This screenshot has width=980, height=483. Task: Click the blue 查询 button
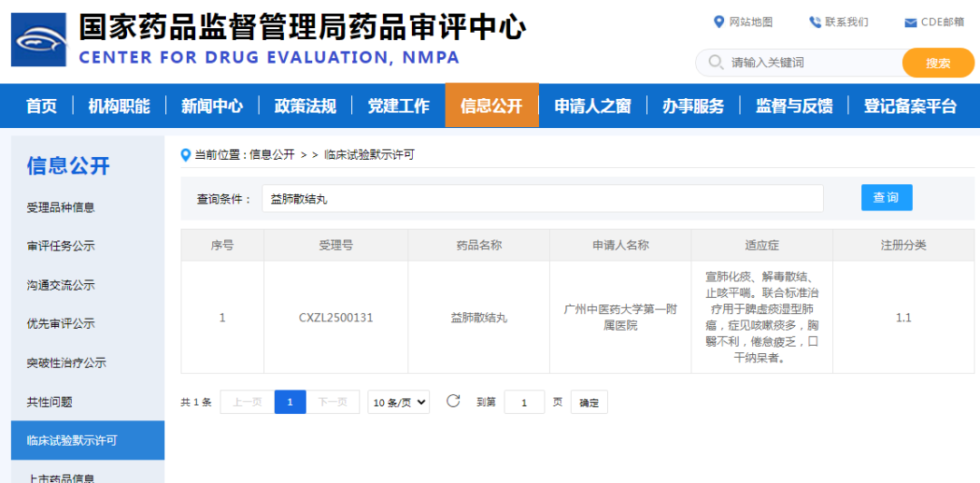coord(886,198)
